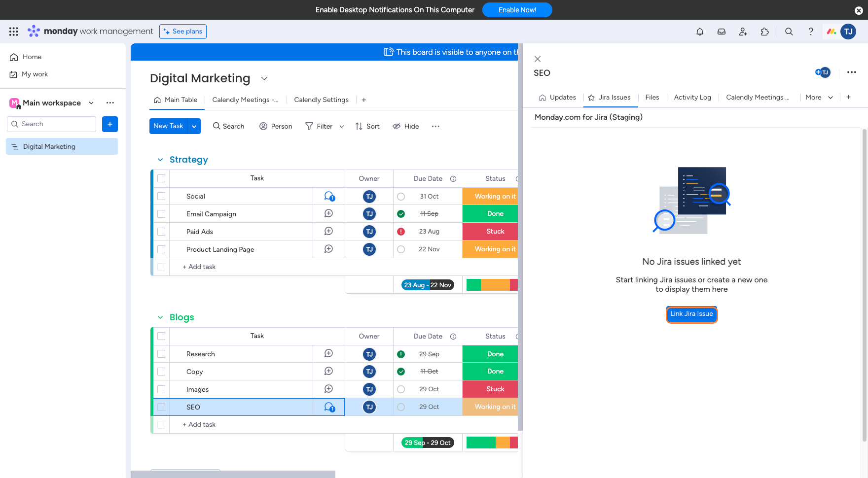
Task: Click the Link Jira Issue button
Action: (x=691, y=314)
